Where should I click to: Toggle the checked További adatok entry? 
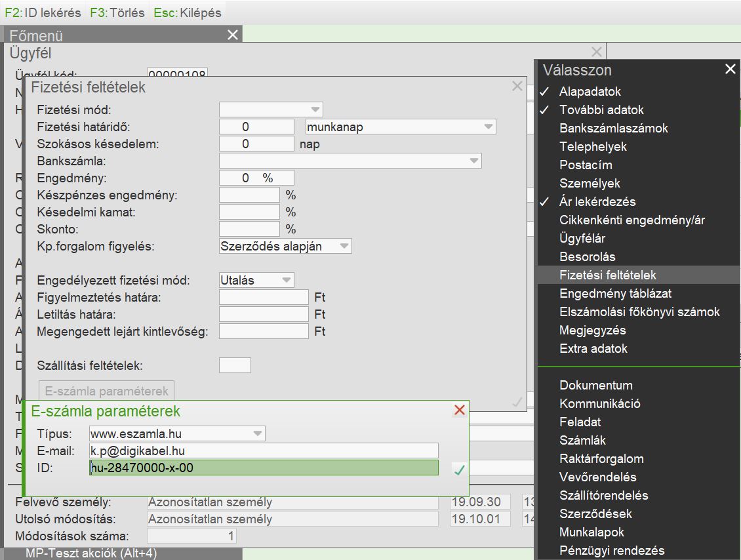click(x=601, y=110)
